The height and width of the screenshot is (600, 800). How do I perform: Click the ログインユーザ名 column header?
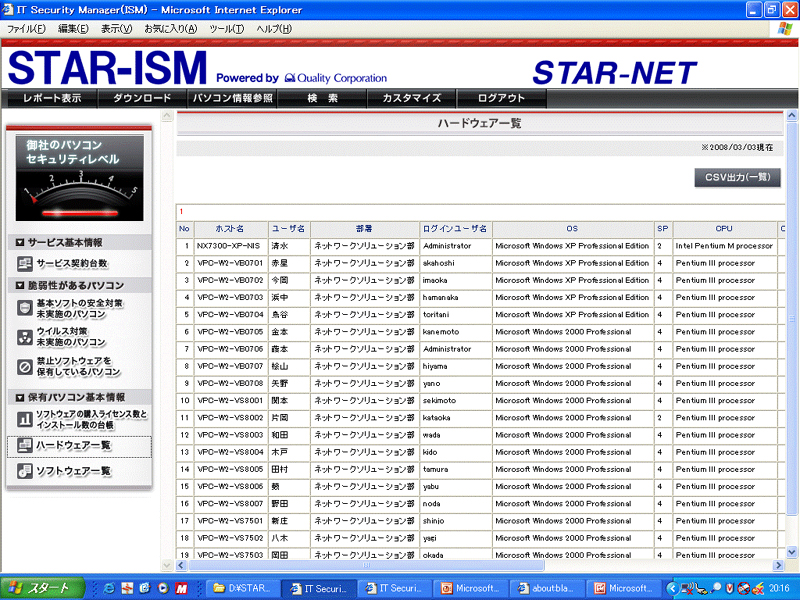tap(455, 229)
